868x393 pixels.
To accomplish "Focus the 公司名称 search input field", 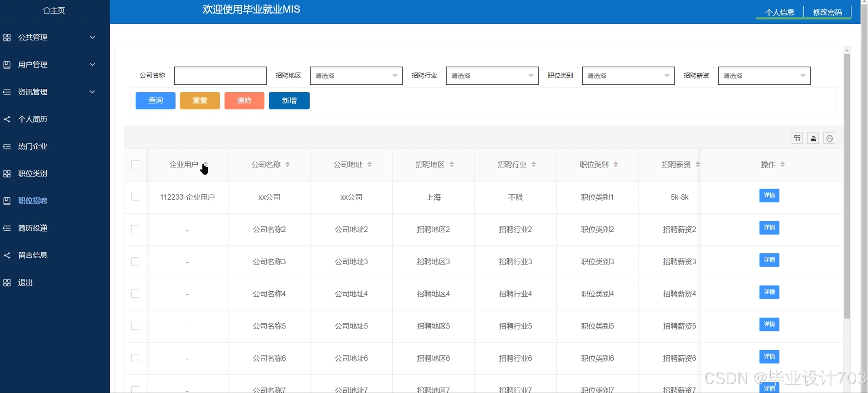I will point(220,76).
